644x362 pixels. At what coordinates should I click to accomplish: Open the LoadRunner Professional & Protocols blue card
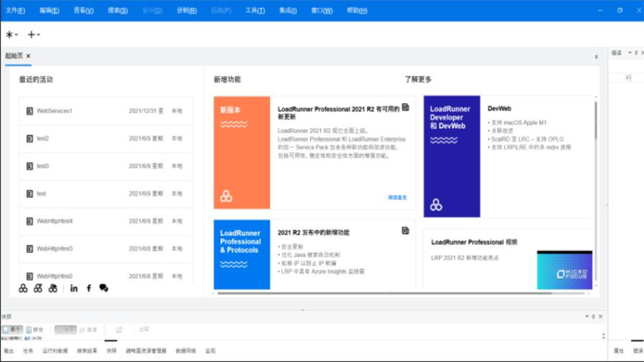[242, 254]
